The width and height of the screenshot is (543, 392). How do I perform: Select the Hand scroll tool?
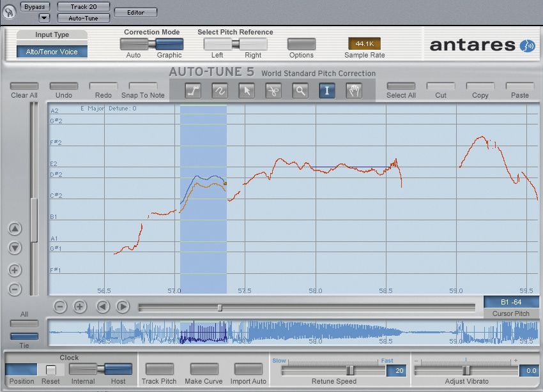click(x=353, y=91)
